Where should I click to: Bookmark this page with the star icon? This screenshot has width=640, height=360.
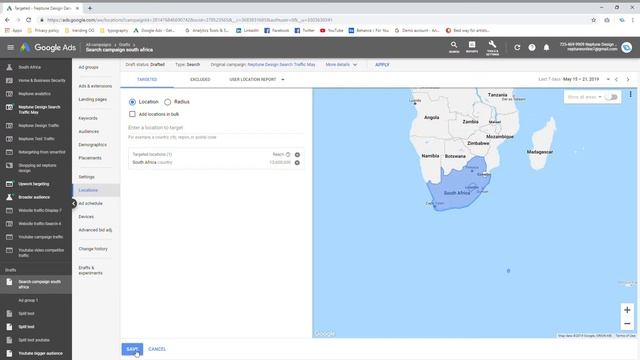593,20
